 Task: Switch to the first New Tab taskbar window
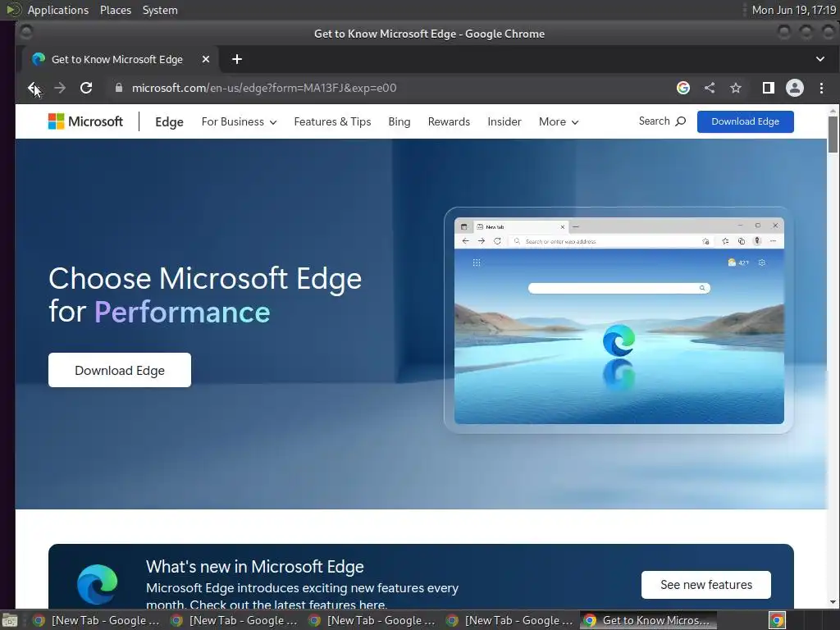click(x=97, y=620)
